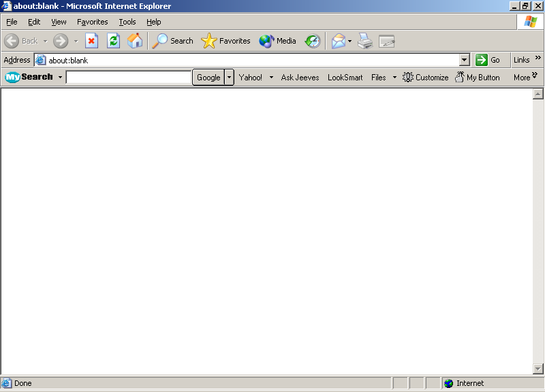Image resolution: width=545 pixels, height=392 pixels.
Task: Click in the MySearch text box
Action: click(x=129, y=77)
